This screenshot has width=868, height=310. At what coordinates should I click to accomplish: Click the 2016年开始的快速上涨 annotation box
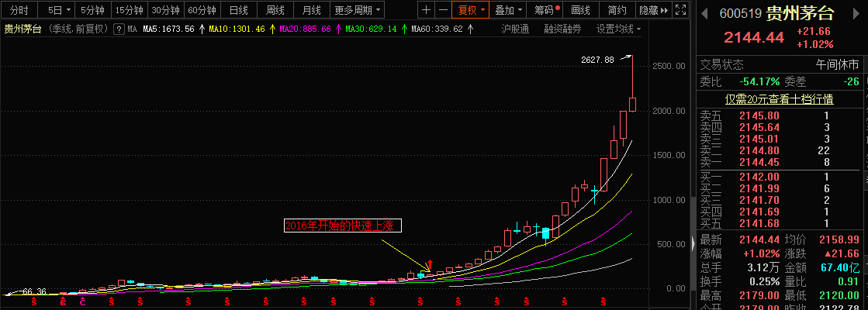tap(342, 226)
